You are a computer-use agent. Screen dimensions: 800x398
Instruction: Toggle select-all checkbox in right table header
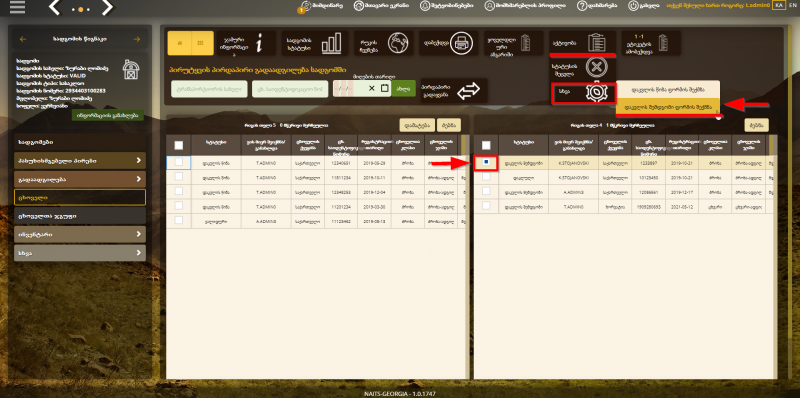486,145
